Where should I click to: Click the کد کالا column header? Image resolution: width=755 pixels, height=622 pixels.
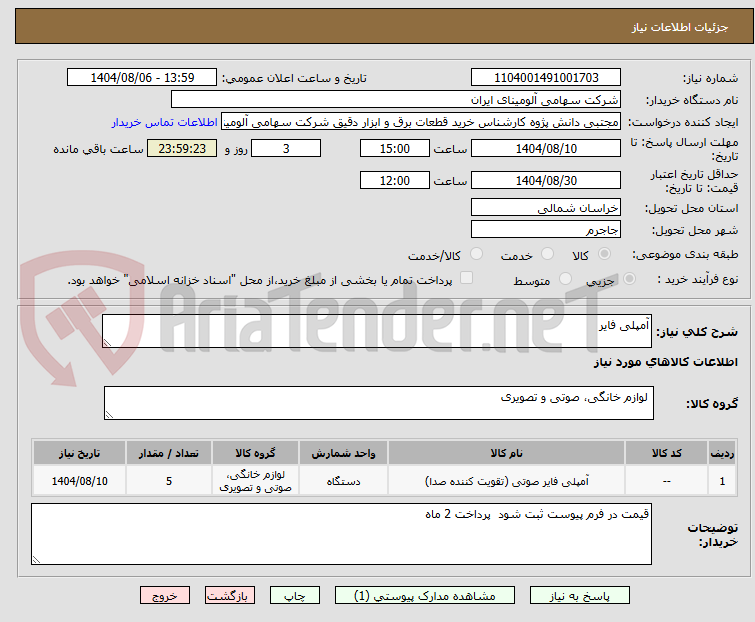[x=666, y=453]
